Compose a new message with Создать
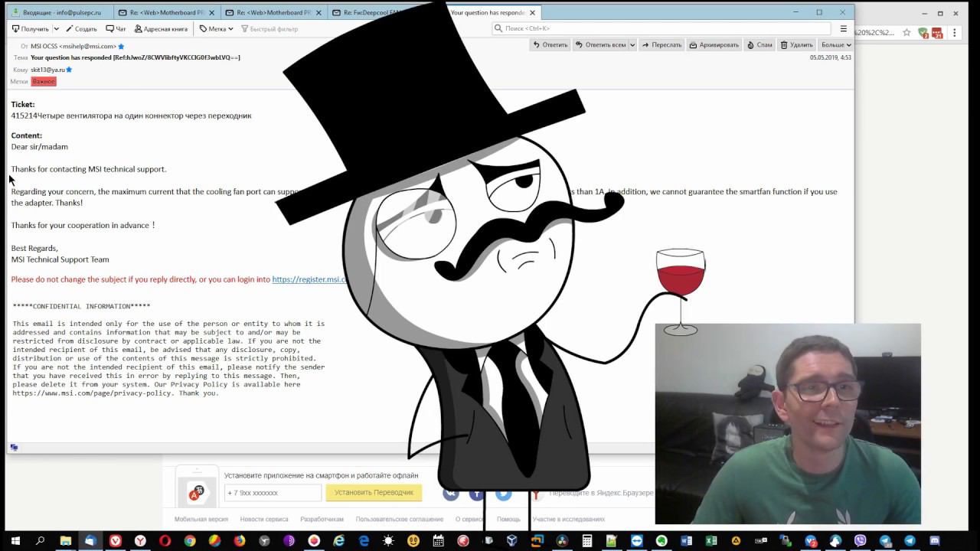The image size is (980, 551). (81, 29)
